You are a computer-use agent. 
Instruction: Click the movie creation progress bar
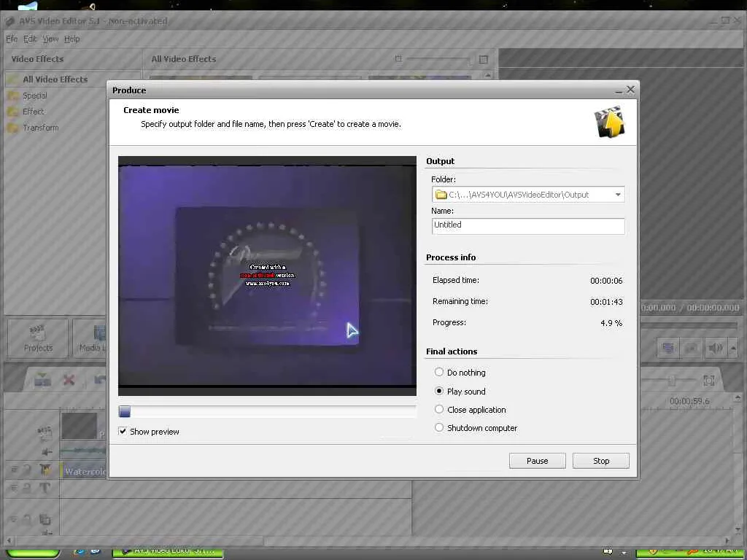click(267, 411)
